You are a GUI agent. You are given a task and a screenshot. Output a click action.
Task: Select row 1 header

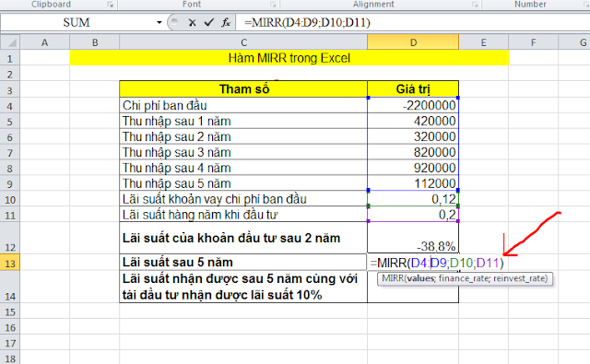click(x=10, y=58)
